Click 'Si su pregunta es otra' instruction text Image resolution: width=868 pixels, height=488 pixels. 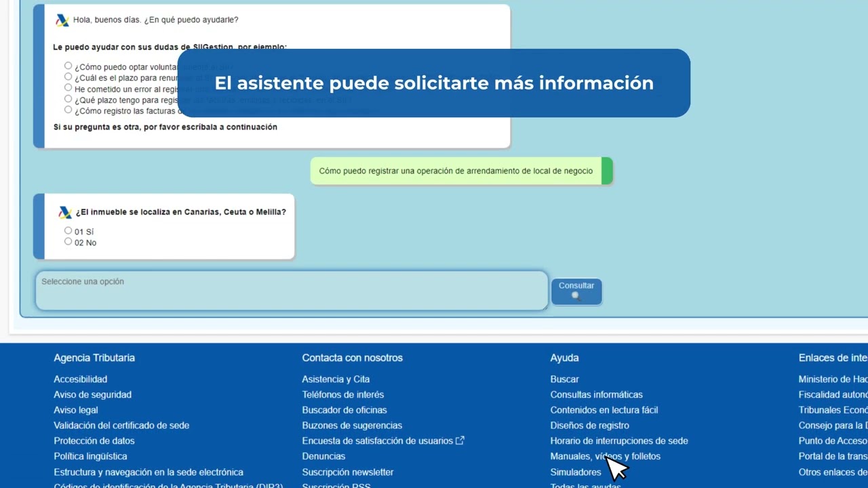pos(165,127)
